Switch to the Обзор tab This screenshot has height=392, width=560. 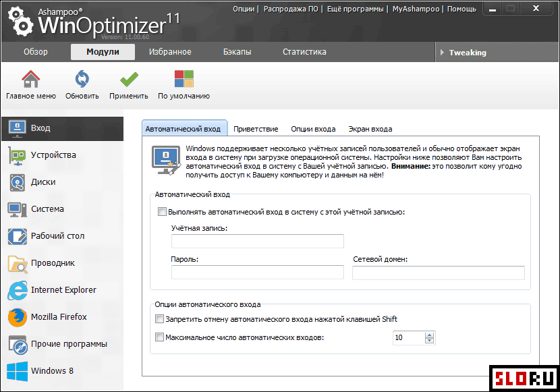pos(36,52)
